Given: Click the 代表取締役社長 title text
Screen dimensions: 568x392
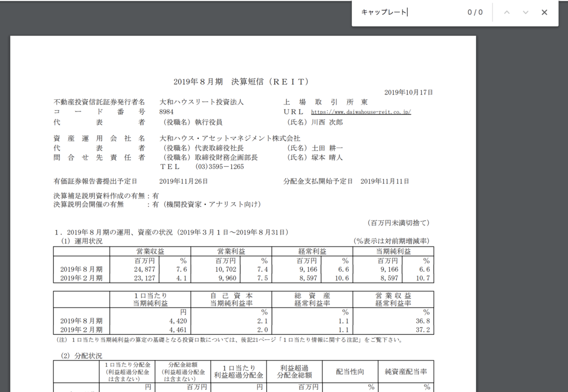Looking at the screenshot, I should pos(219,148).
